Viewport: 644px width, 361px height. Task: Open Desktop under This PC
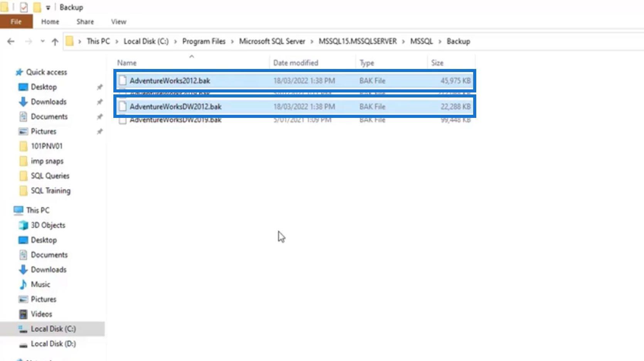pyautogui.click(x=44, y=240)
